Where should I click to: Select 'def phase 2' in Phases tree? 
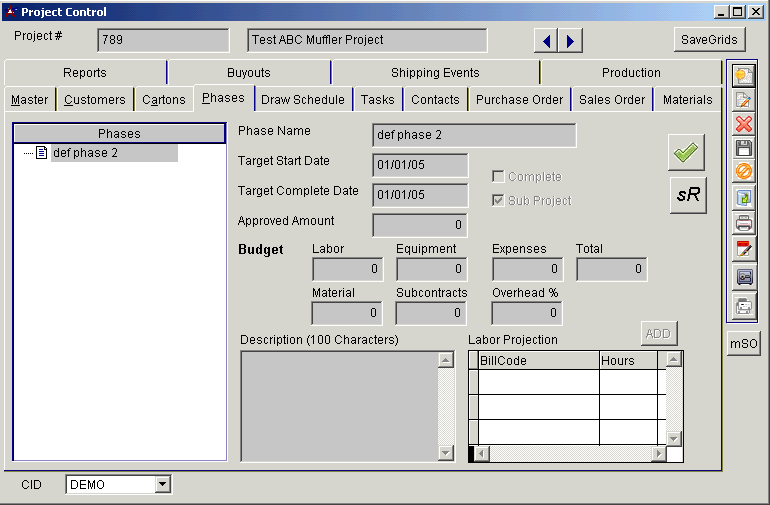pyautogui.click(x=85, y=153)
